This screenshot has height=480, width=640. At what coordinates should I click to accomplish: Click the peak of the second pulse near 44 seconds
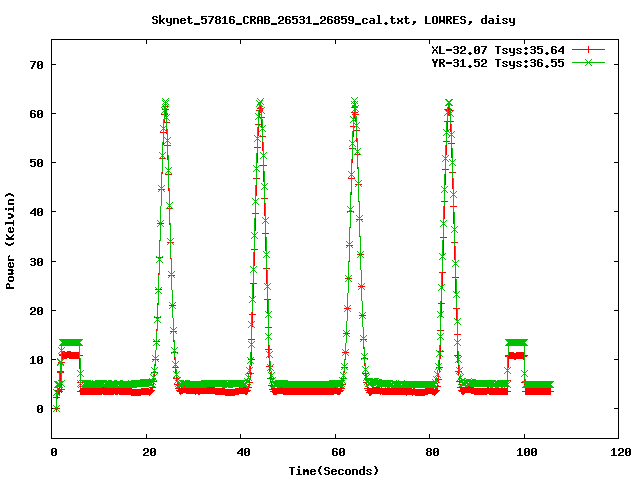click(260, 102)
